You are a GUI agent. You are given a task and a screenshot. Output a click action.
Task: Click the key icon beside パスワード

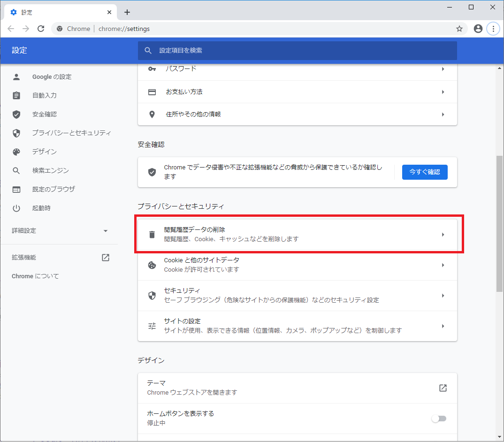point(152,69)
